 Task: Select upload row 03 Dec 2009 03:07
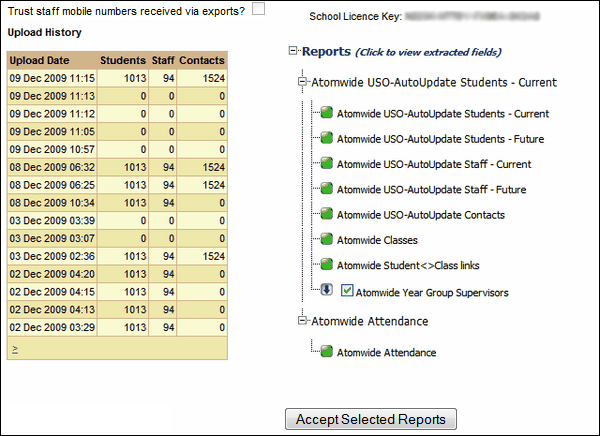[117, 238]
